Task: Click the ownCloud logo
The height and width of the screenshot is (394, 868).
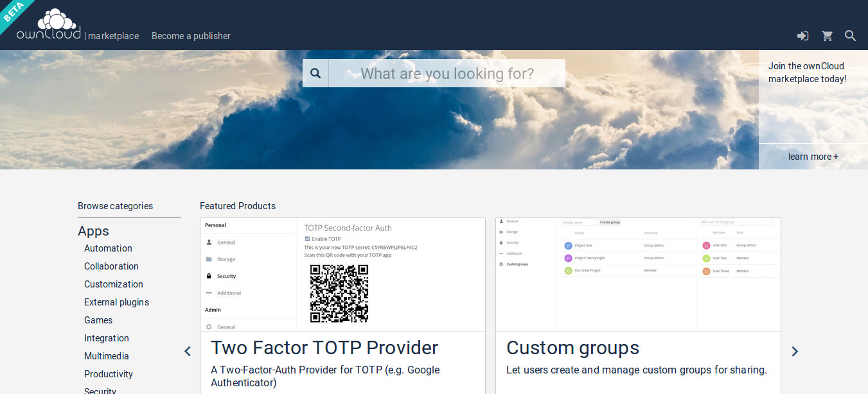Action: (49, 25)
